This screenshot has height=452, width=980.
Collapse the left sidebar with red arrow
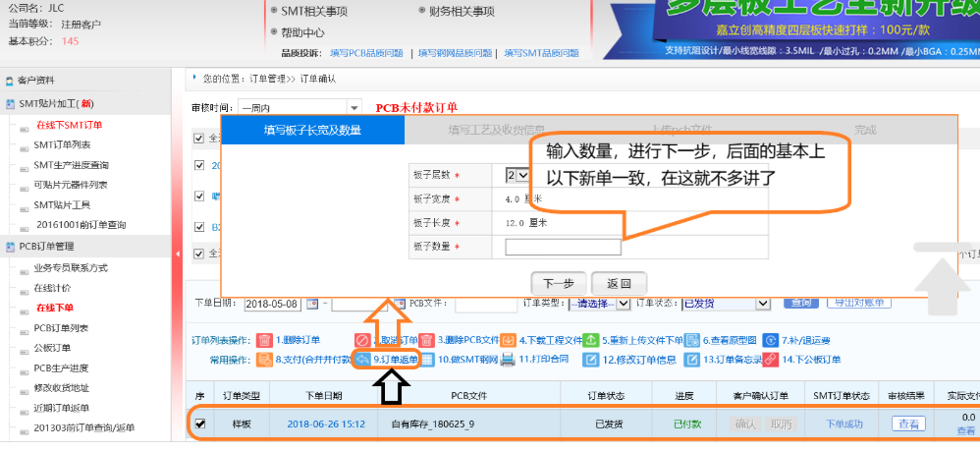pyautogui.click(x=178, y=254)
